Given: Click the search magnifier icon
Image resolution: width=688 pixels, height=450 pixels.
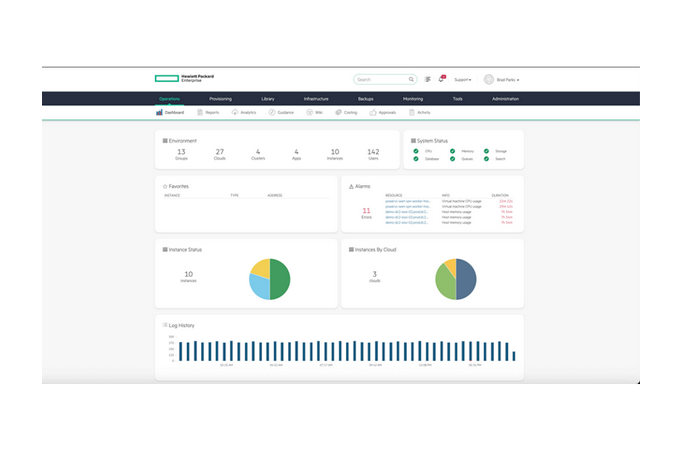Looking at the screenshot, I should [411, 79].
